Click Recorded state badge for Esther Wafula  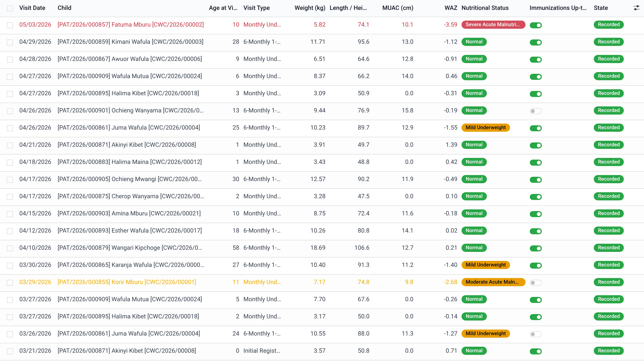pyautogui.click(x=609, y=230)
